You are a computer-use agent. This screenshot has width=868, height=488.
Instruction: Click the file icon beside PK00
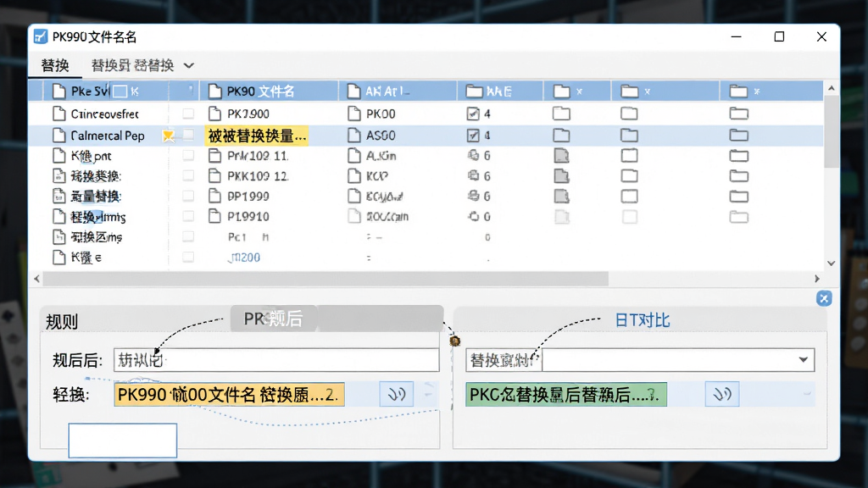click(354, 114)
